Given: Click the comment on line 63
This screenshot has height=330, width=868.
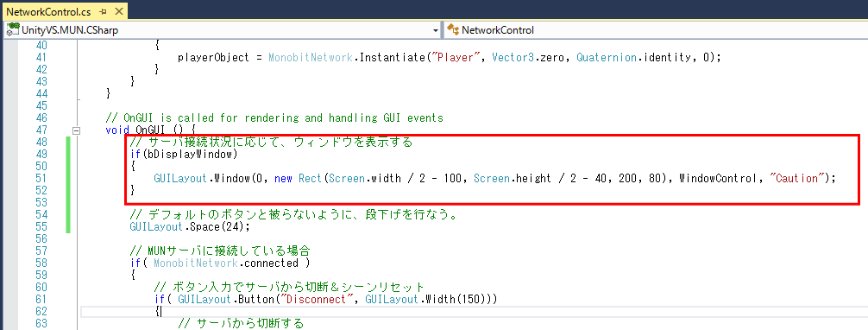Looking at the screenshot, I should pyautogui.click(x=241, y=323).
